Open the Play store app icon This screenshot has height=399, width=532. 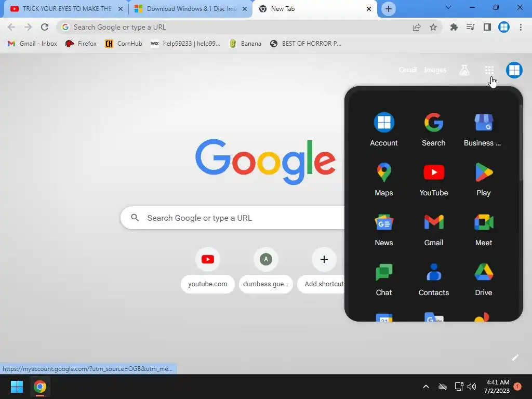pyautogui.click(x=483, y=179)
